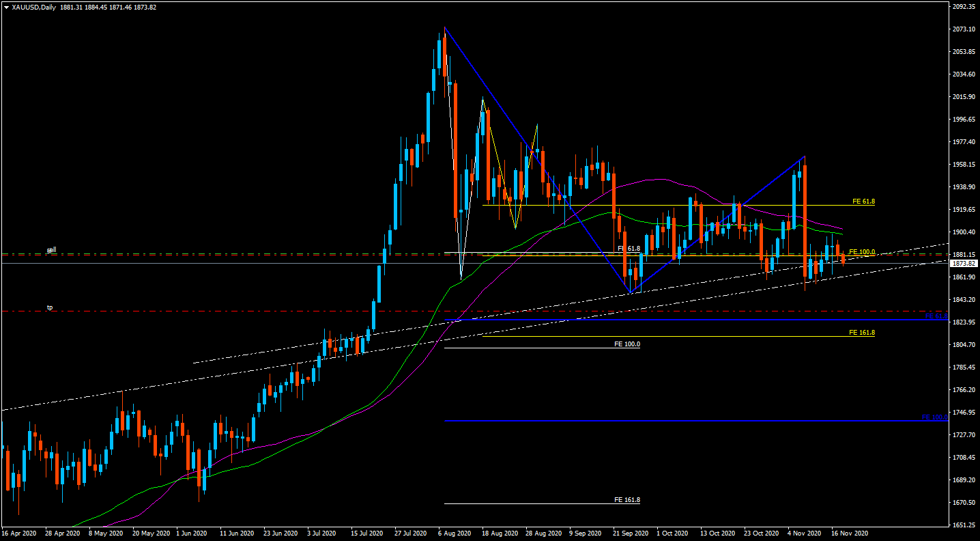Image resolution: width=980 pixels, height=541 pixels.
Task: Click the 6 Aug 2020 date label
Action: 455,532
